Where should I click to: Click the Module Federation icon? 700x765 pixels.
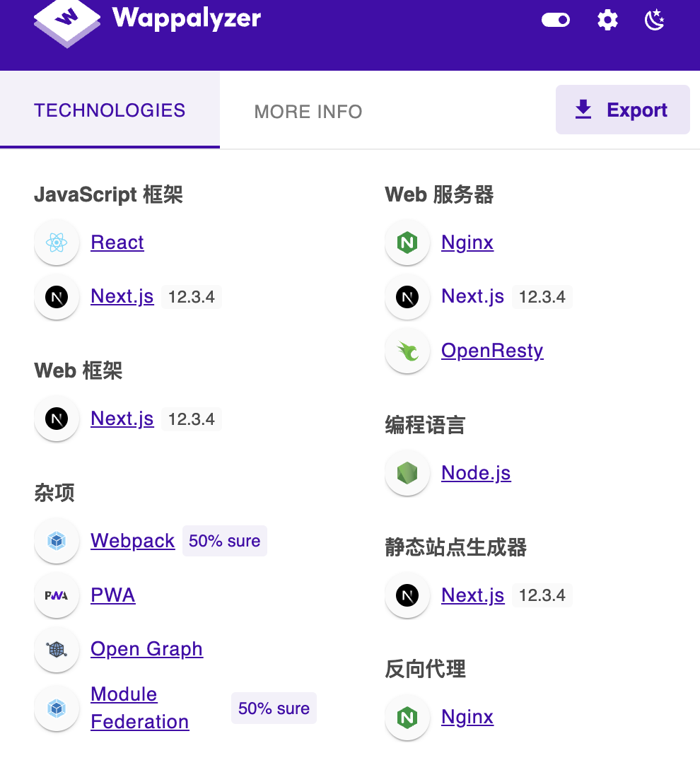(57, 708)
